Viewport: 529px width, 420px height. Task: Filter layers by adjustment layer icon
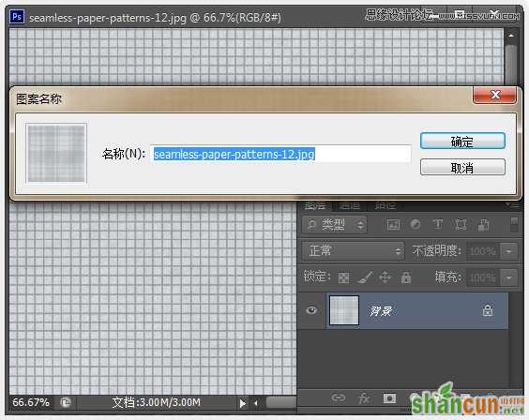pyautogui.click(x=416, y=224)
